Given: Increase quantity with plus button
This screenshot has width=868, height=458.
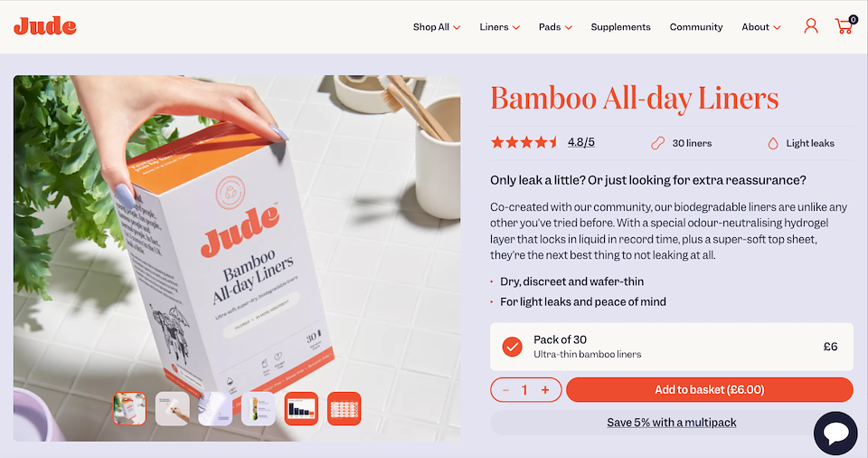Looking at the screenshot, I should tap(545, 390).
